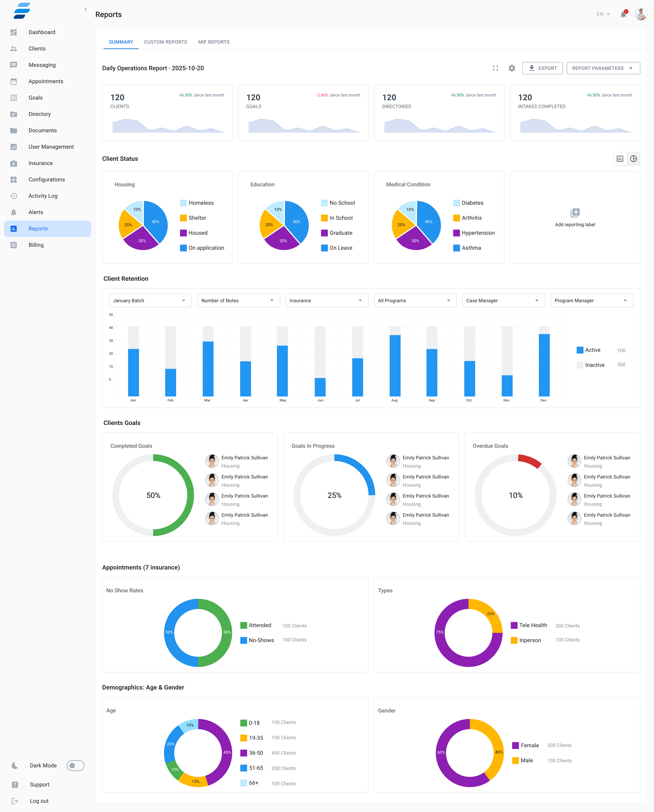
Task: Open the Activity Log from the sidebar
Action: [43, 196]
